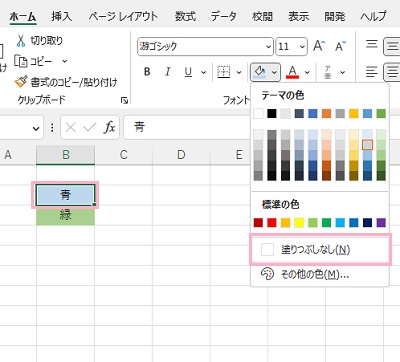Expand the phonetic guide dropdown arrow

point(342,72)
